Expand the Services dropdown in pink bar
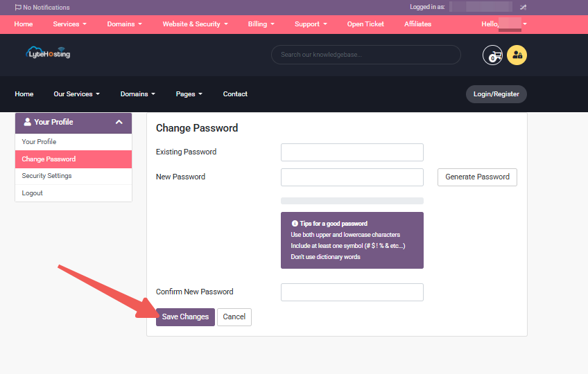Screen dimensions: 588x374 [x=70, y=24]
